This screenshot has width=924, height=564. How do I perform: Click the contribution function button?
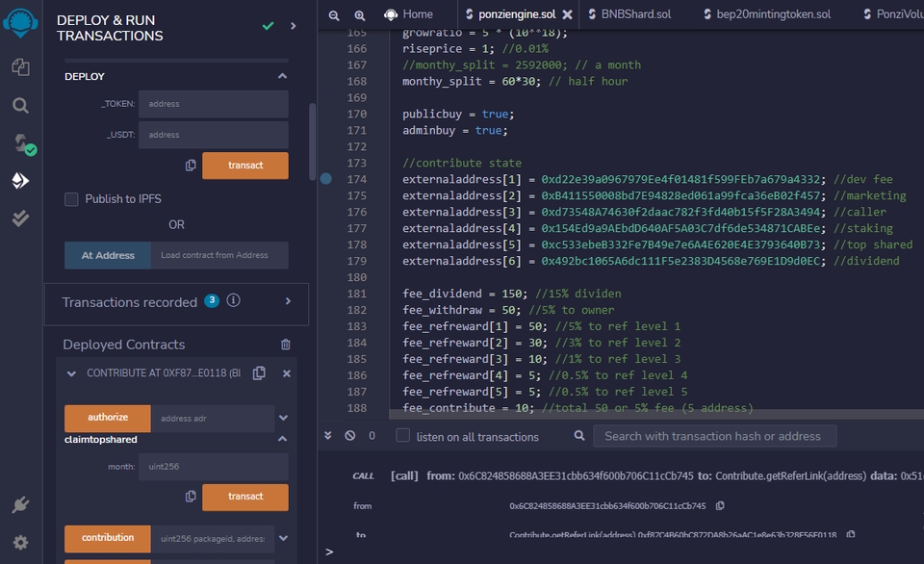[x=107, y=538]
